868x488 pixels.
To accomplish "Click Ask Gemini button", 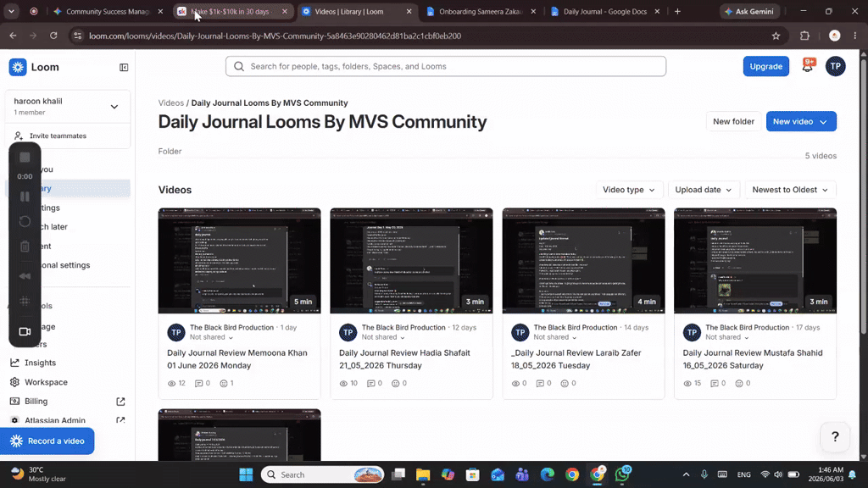I will [x=749, y=11].
